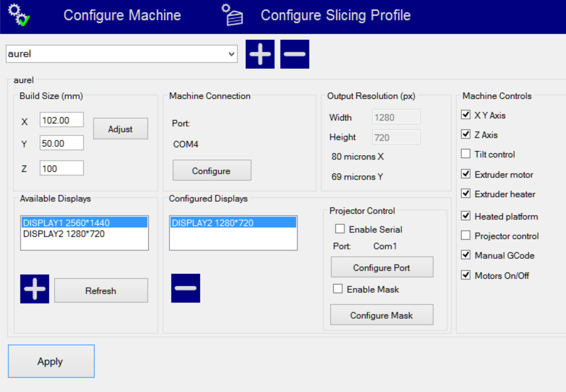This screenshot has width=566, height=392.
Task: Toggle the Projector control checkbox
Action: coord(466,236)
